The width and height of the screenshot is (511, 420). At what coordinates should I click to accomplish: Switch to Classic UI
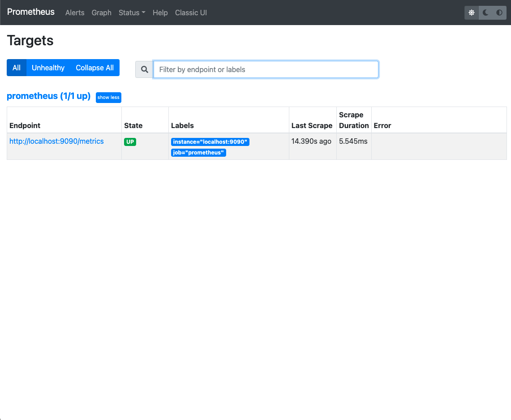[191, 13]
